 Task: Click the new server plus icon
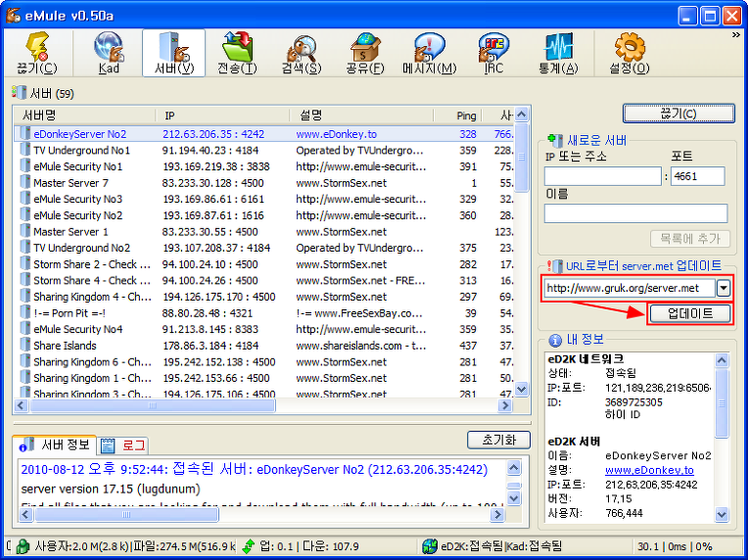554,140
